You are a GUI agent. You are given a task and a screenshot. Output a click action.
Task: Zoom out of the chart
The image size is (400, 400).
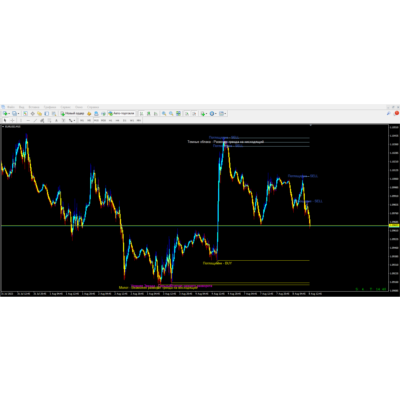171,114
